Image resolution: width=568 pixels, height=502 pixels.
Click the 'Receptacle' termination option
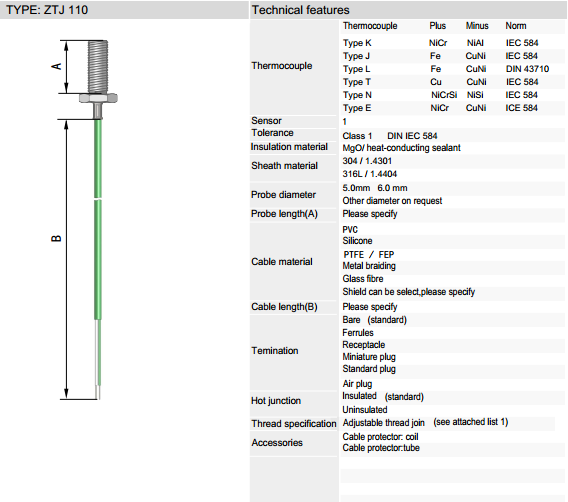pyautogui.click(x=364, y=345)
